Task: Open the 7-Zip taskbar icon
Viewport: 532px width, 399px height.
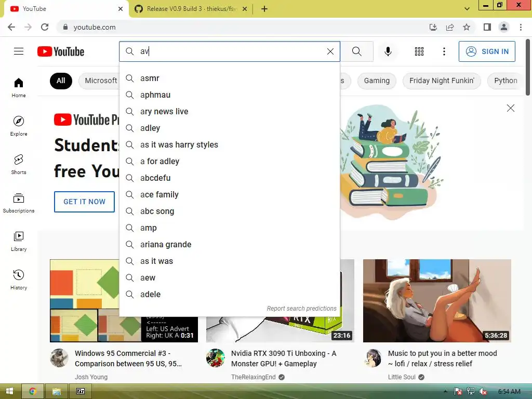Action: pos(81,391)
